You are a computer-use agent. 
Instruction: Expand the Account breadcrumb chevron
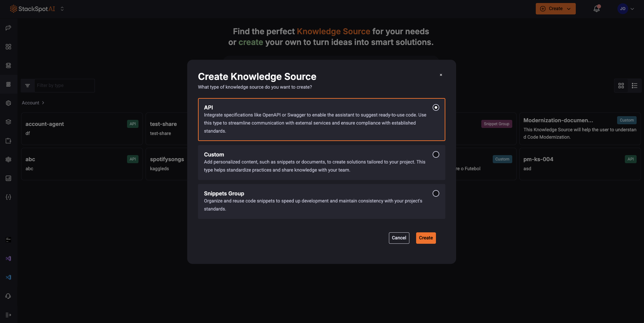[43, 103]
